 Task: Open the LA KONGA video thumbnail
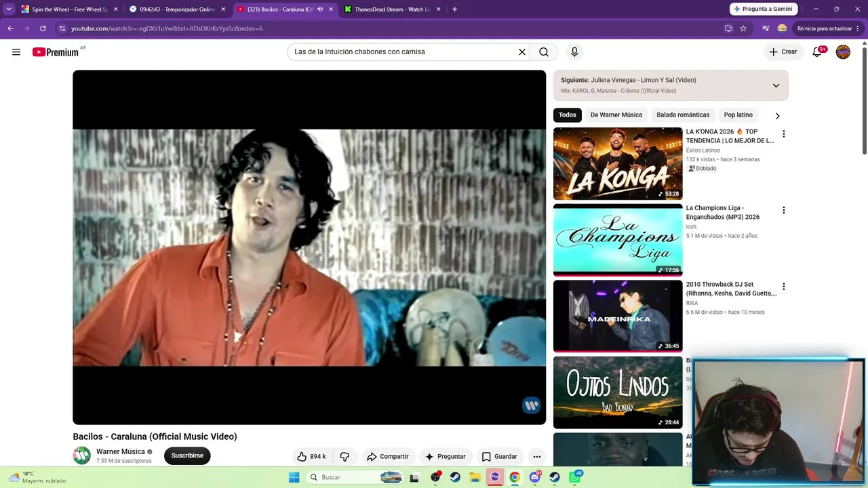pos(618,163)
